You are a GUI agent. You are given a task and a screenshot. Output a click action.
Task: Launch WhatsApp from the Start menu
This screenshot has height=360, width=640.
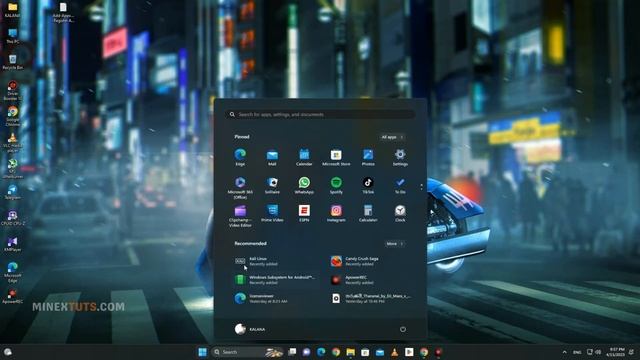[x=304, y=185]
